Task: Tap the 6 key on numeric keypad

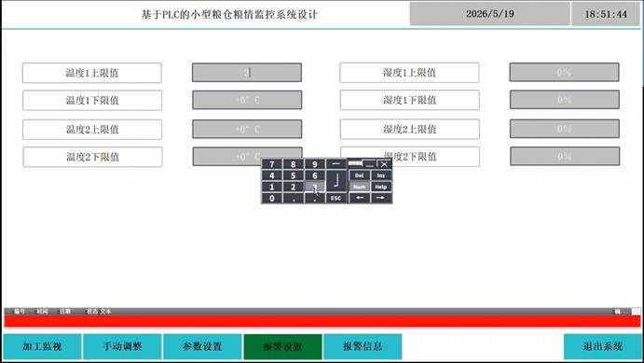Action: pos(315,175)
